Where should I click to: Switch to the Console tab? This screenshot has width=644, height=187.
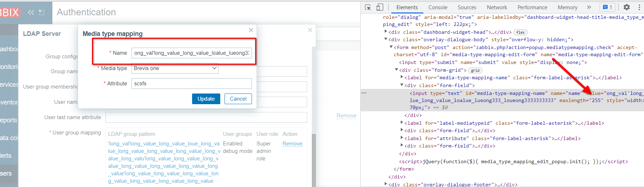(438, 7)
